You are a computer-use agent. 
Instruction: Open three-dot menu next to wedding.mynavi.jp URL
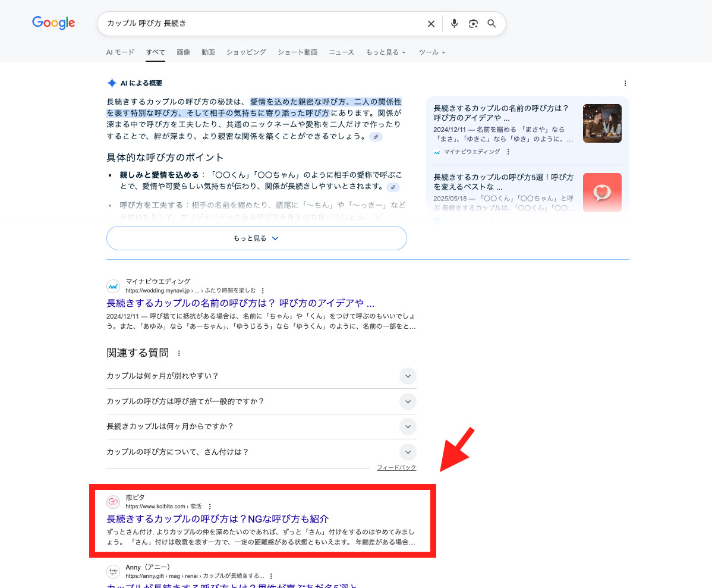pyautogui.click(x=263, y=291)
